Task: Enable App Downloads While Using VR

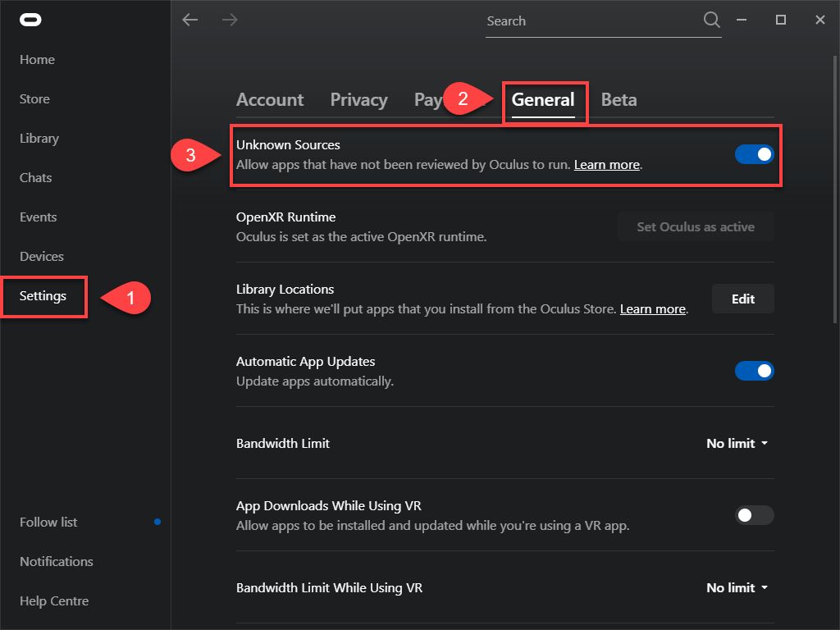Action: click(754, 515)
